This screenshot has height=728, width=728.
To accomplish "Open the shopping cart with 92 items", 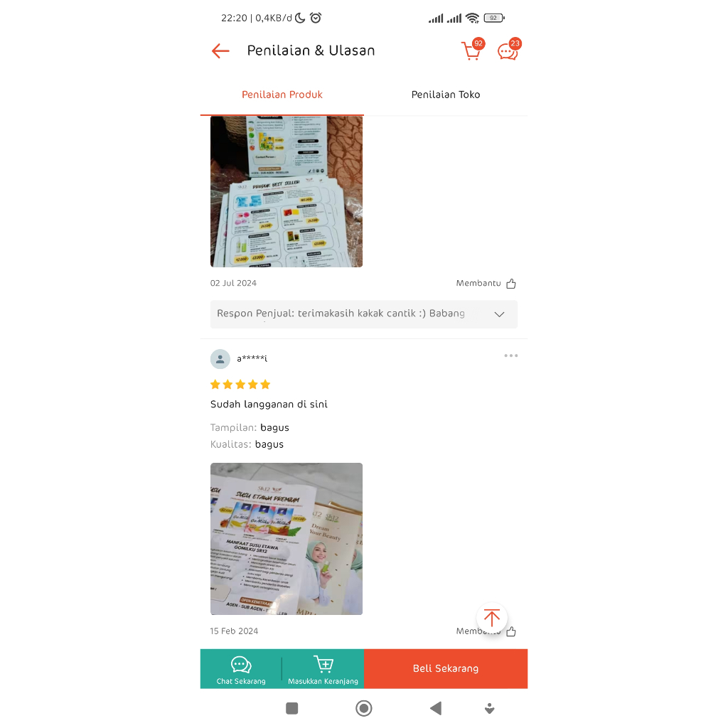I will (471, 50).
